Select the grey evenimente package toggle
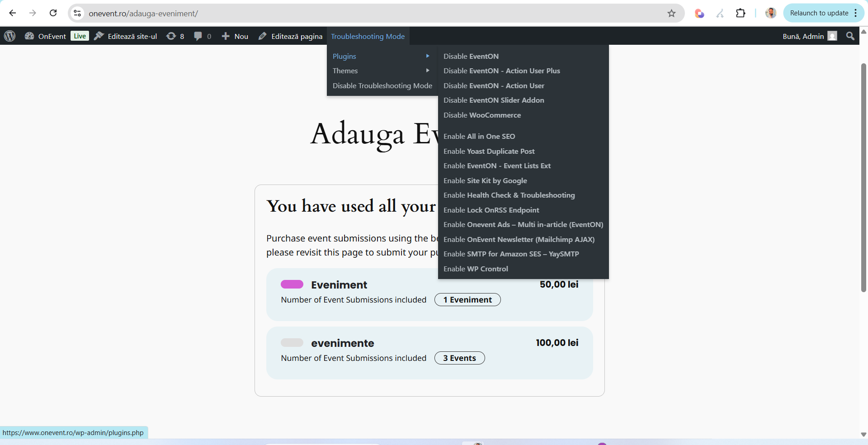The image size is (868, 445). click(x=292, y=343)
